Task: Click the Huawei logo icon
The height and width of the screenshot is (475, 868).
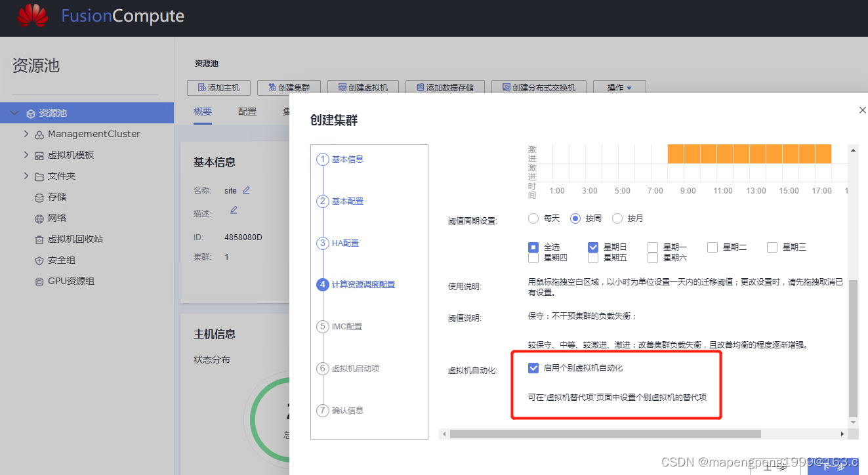Action: tap(33, 16)
